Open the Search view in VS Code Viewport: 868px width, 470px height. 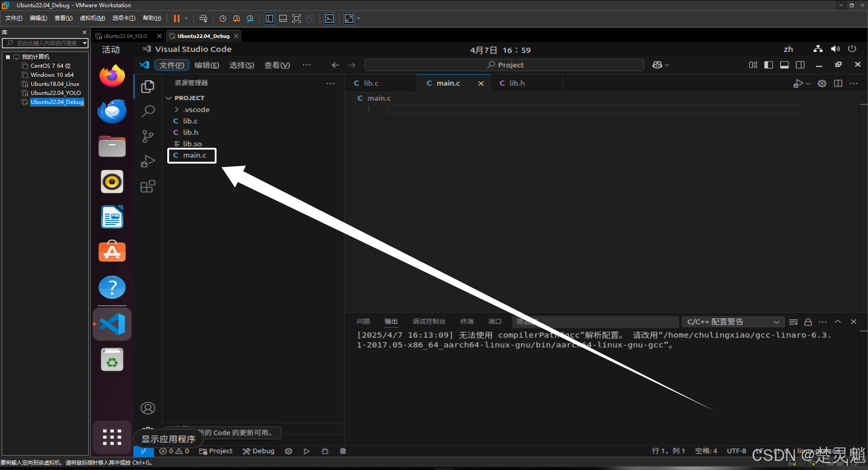[x=147, y=111]
